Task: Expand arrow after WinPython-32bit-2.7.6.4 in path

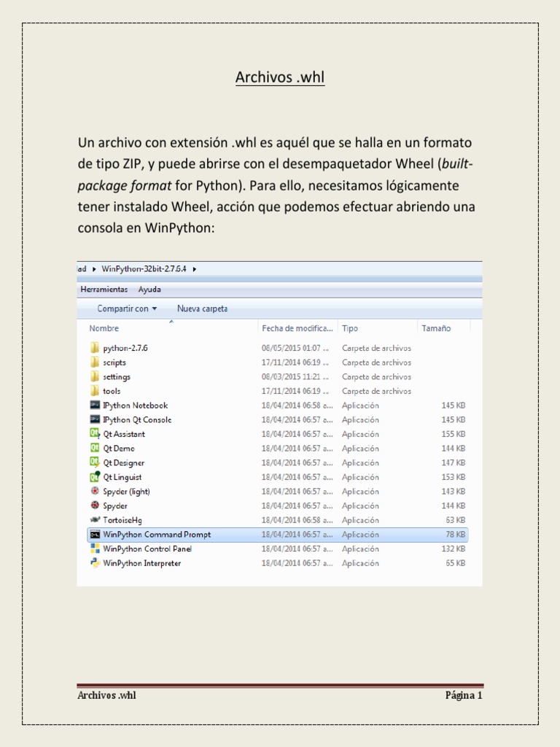Action: coord(194,269)
